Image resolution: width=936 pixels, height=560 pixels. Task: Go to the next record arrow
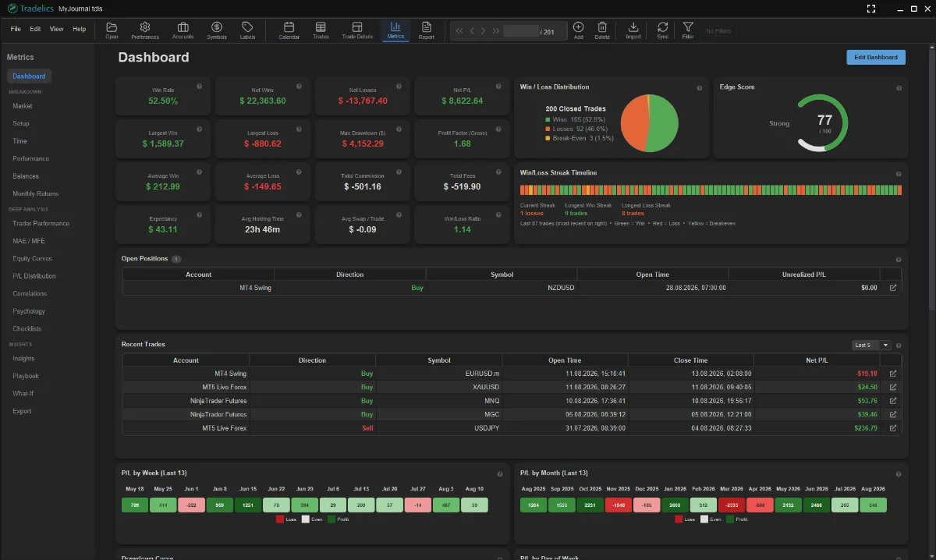pyautogui.click(x=484, y=31)
